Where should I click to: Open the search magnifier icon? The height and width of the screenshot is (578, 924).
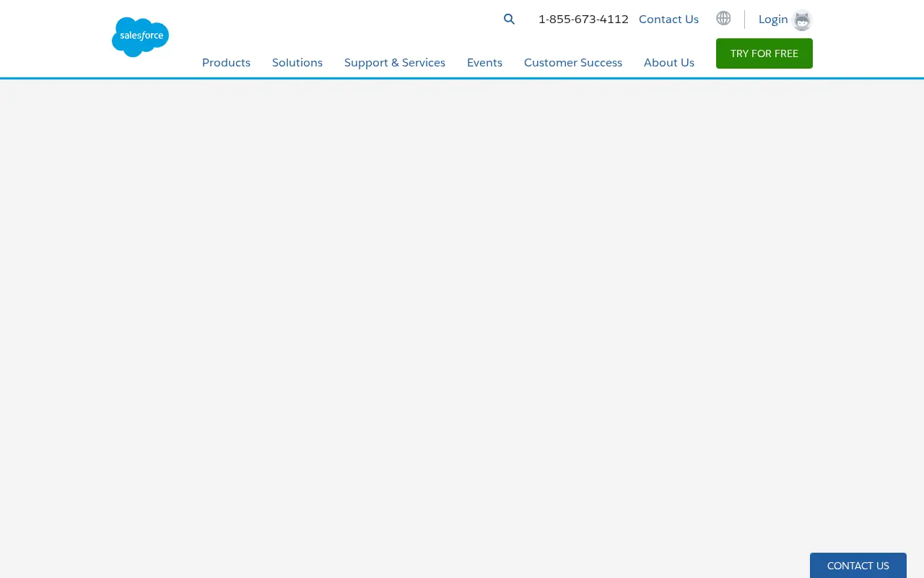509,20
